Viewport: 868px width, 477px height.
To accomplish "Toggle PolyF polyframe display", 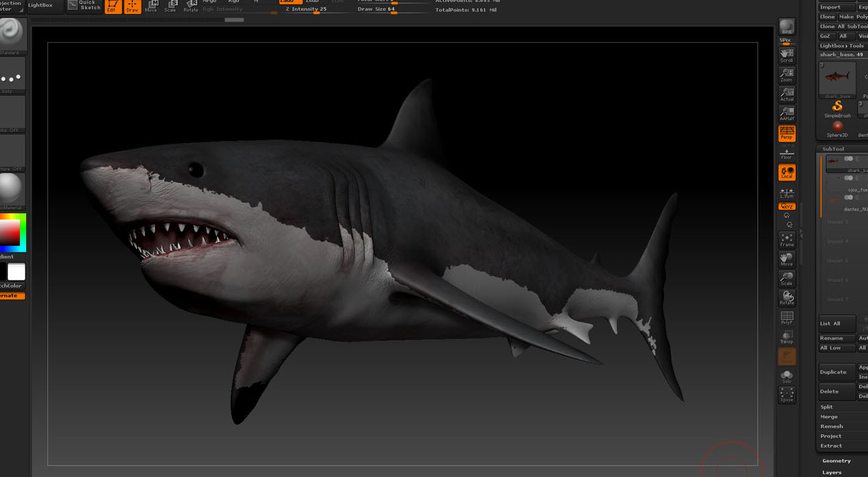I will [787, 317].
